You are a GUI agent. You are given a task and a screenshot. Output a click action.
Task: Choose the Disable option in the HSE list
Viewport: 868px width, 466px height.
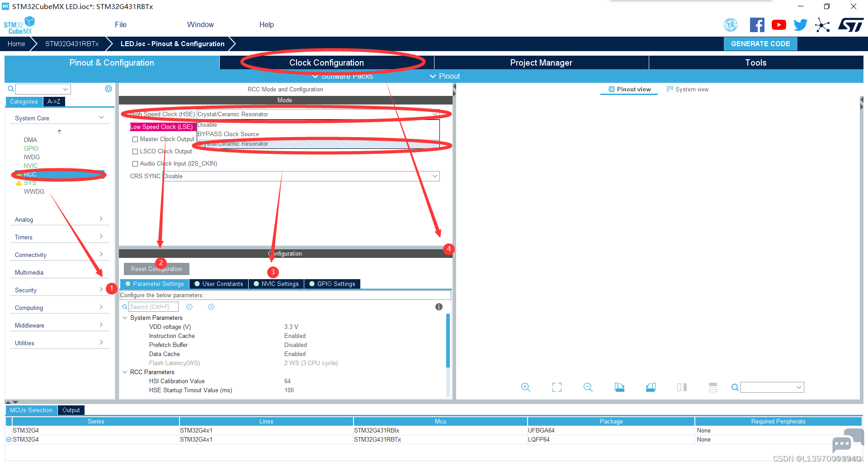[x=318, y=125]
